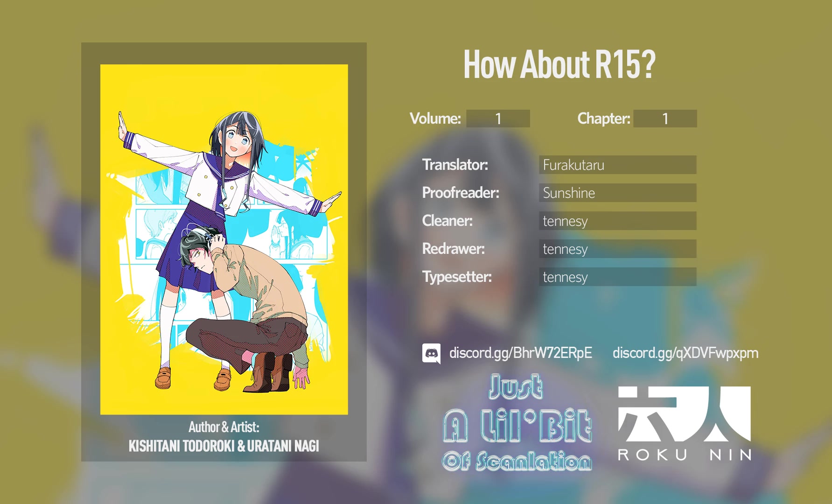The image size is (832, 504).
Task: Click the Translator label
Action: tap(455, 165)
